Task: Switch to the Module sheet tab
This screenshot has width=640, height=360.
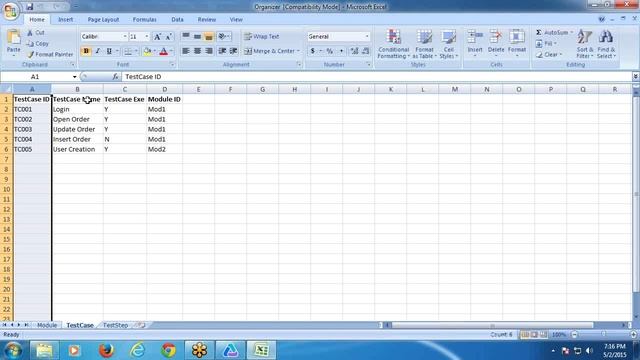Action: (x=47, y=325)
